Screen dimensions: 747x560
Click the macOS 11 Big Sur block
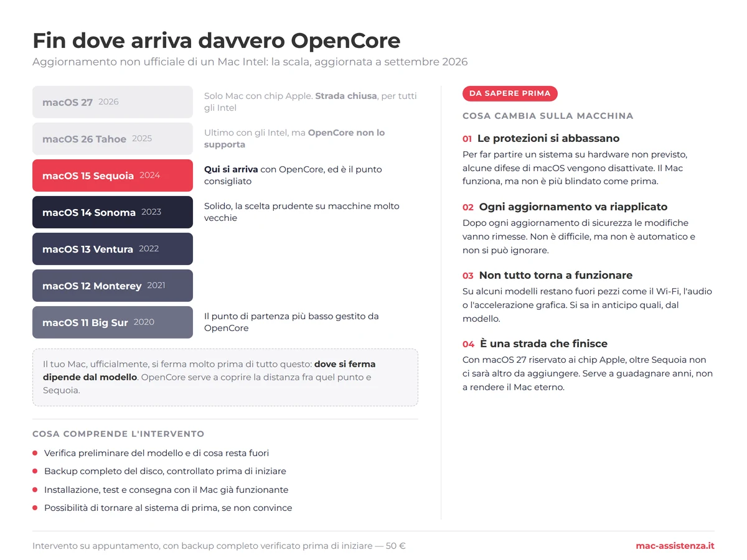tap(113, 322)
